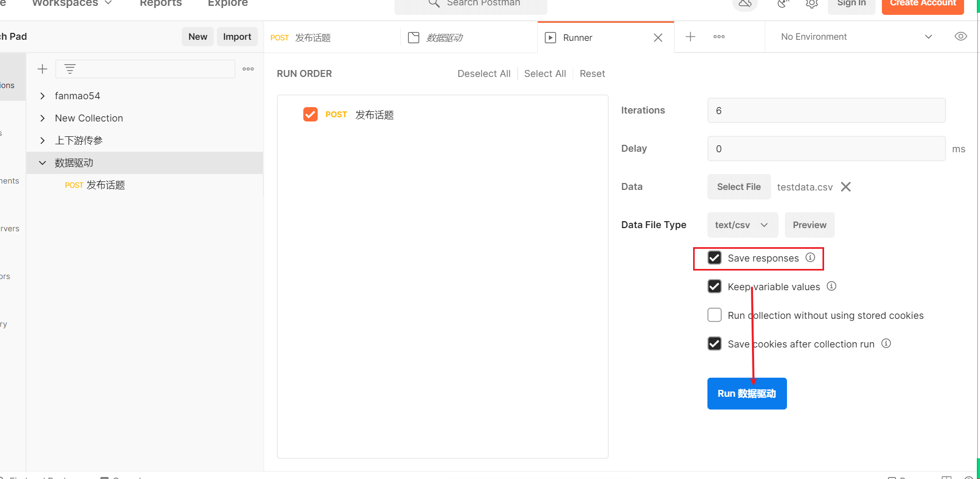
Task: Click the Iterations input field
Action: pos(826,110)
